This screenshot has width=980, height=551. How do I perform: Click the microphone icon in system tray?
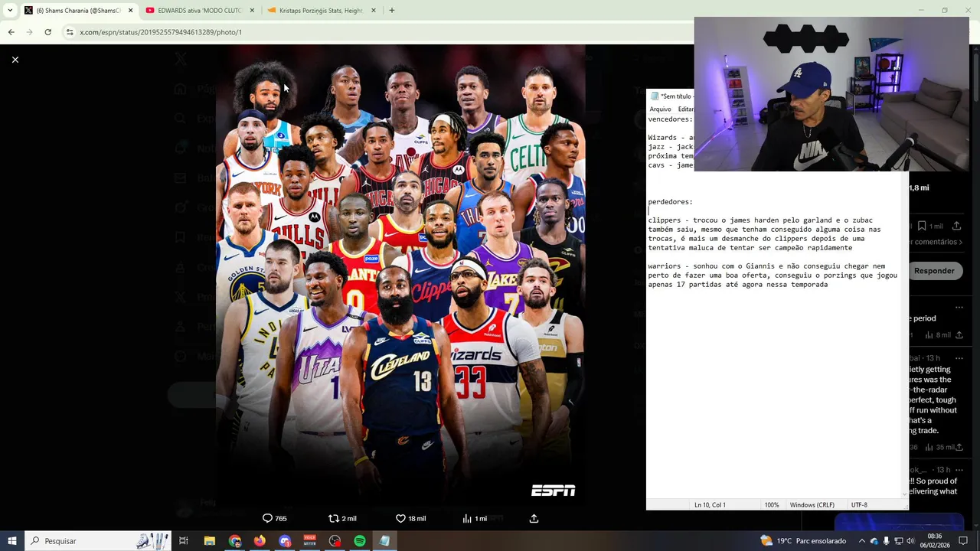[887, 541]
